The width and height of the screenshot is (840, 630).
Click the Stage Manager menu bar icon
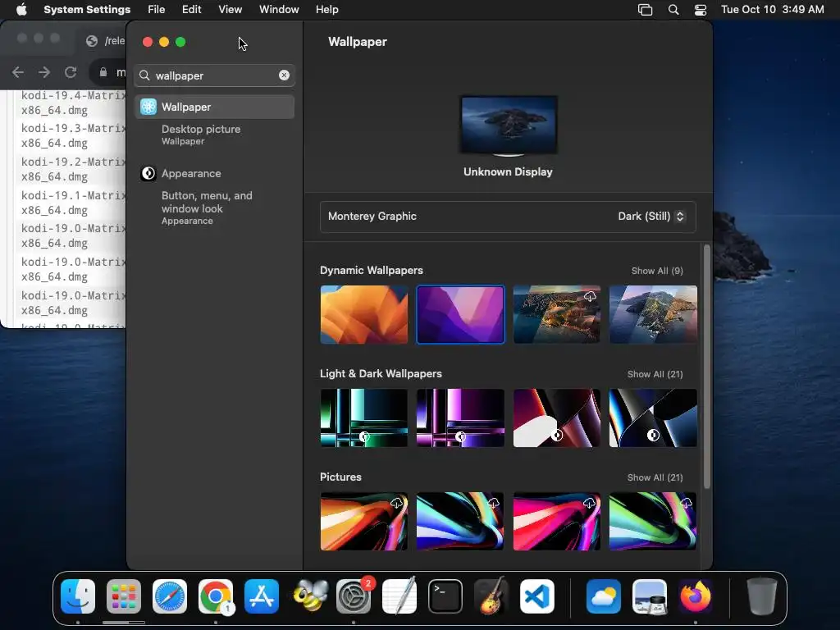pyautogui.click(x=645, y=10)
